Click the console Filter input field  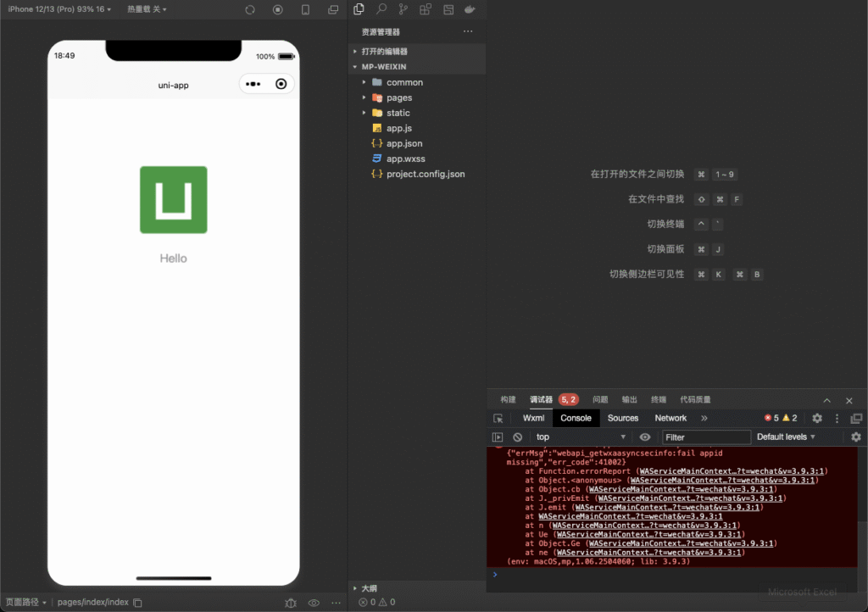706,437
